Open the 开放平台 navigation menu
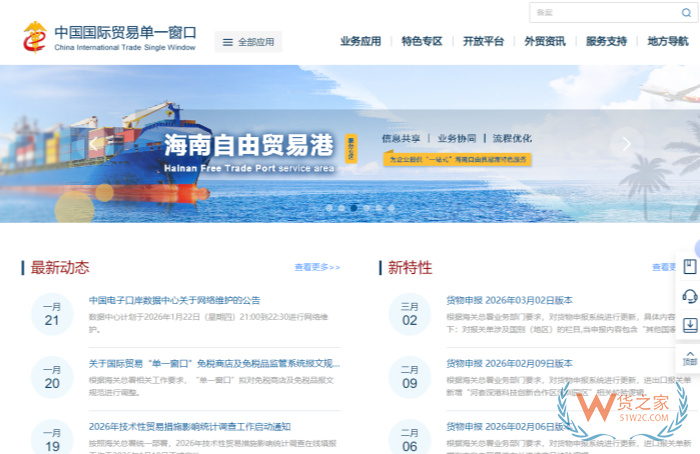700x454 pixels. 483,42
